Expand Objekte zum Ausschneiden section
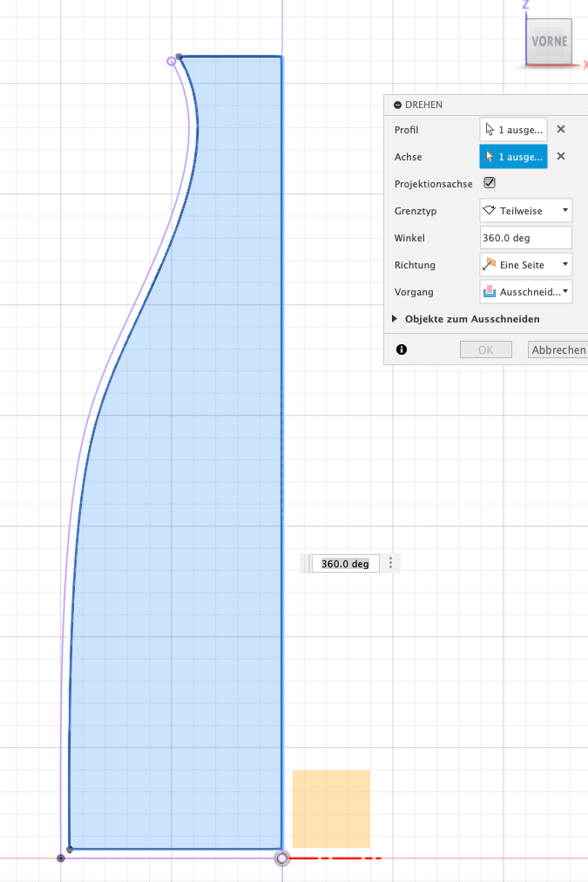 pyautogui.click(x=397, y=319)
